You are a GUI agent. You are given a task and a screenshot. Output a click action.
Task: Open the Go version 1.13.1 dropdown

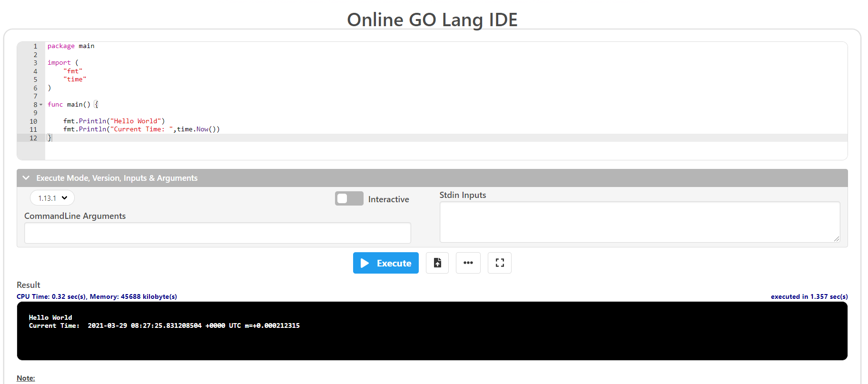(52, 198)
